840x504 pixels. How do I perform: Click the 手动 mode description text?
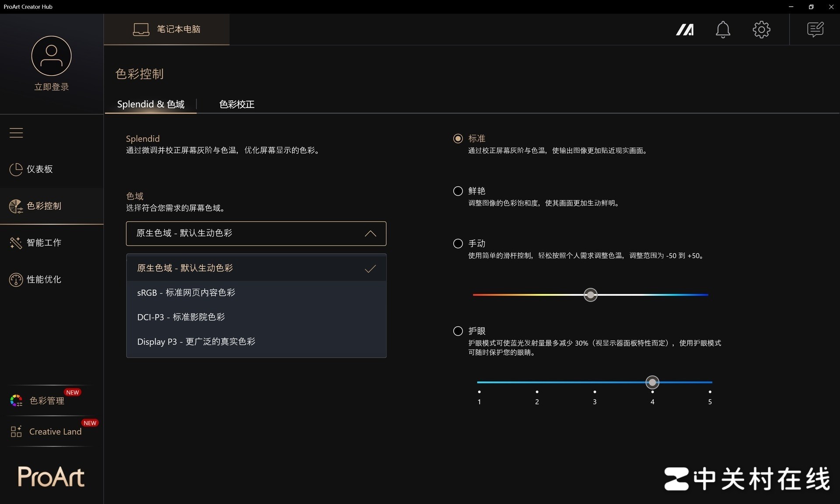587,255
